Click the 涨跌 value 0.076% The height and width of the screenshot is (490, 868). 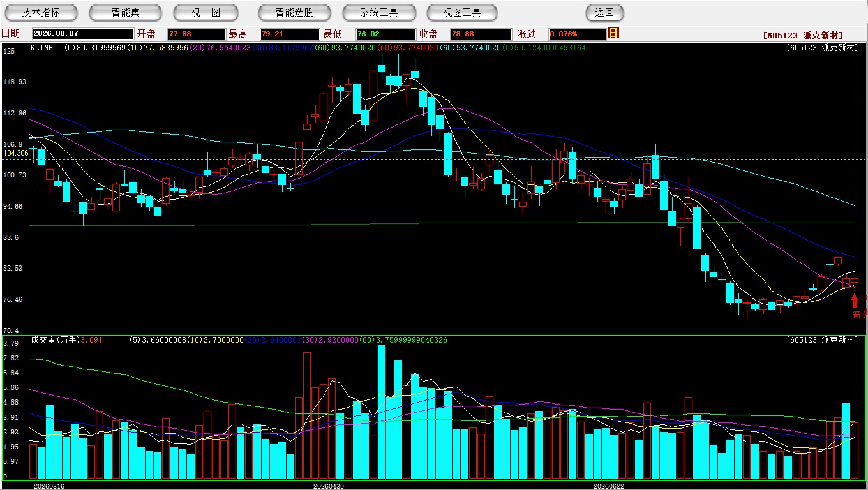click(x=577, y=34)
